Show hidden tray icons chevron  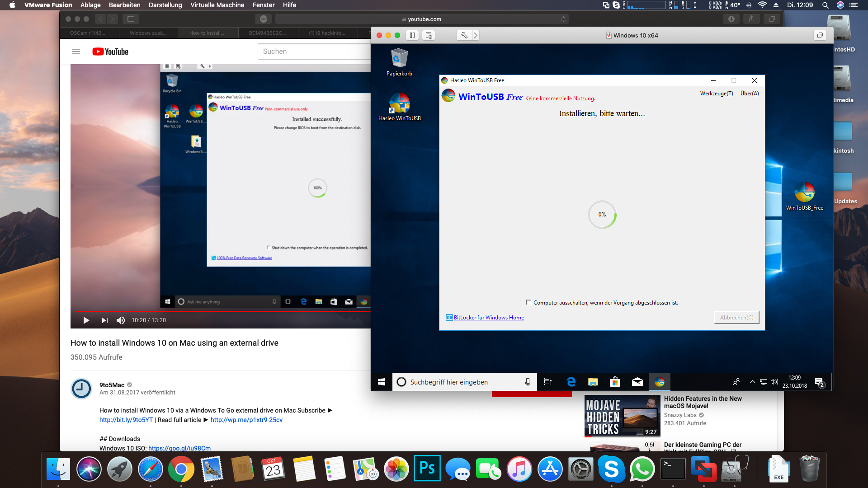752,382
